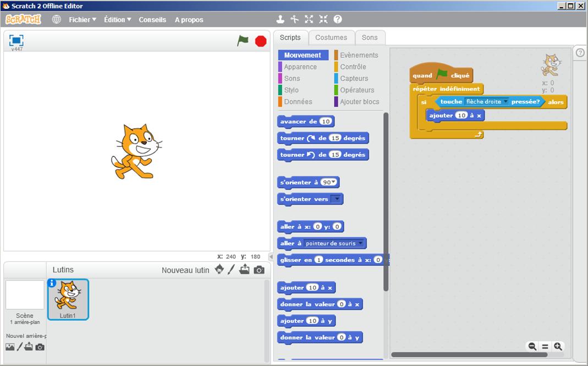The width and height of the screenshot is (588, 366).
Task: Click the Shrink sprite tool icon
Action: pyautogui.click(x=323, y=19)
